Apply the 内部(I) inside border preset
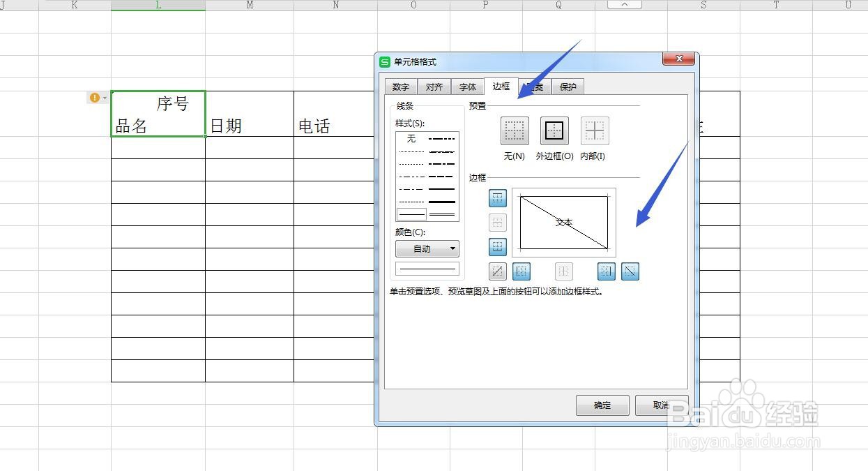Viewport: 868px width, 471px height. (594, 130)
